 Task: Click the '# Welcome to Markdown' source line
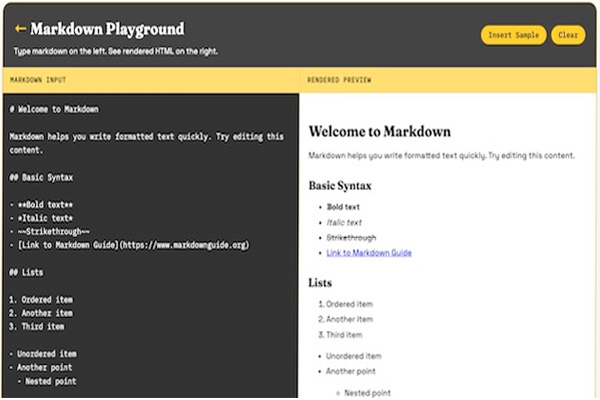(54, 109)
